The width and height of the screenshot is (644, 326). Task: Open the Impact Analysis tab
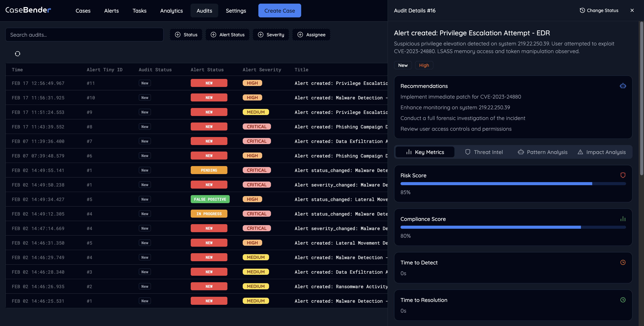point(602,152)
